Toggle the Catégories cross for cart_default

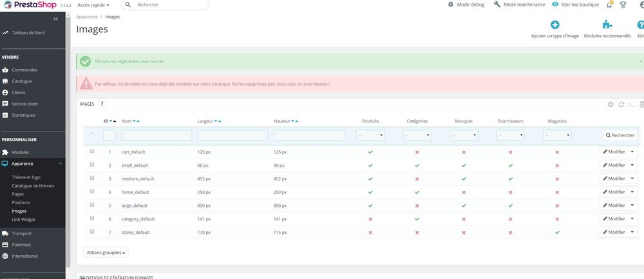click(417, 152)
